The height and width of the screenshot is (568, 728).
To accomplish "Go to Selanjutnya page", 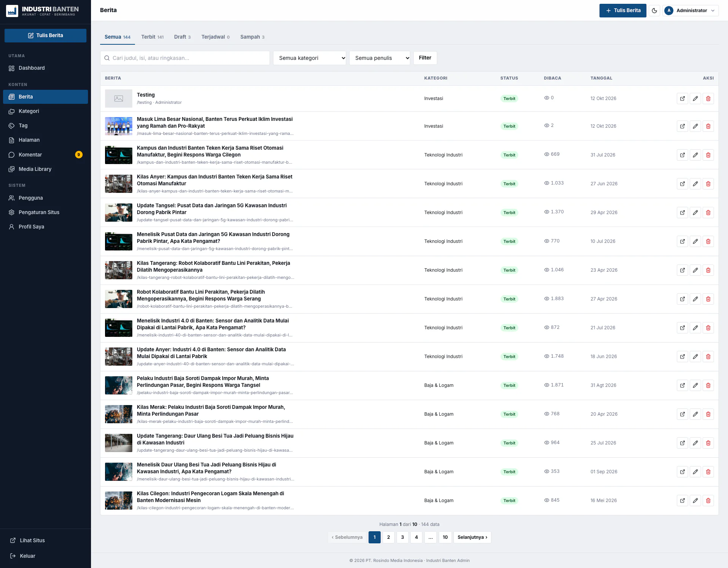I will click(x=472, y=537).
